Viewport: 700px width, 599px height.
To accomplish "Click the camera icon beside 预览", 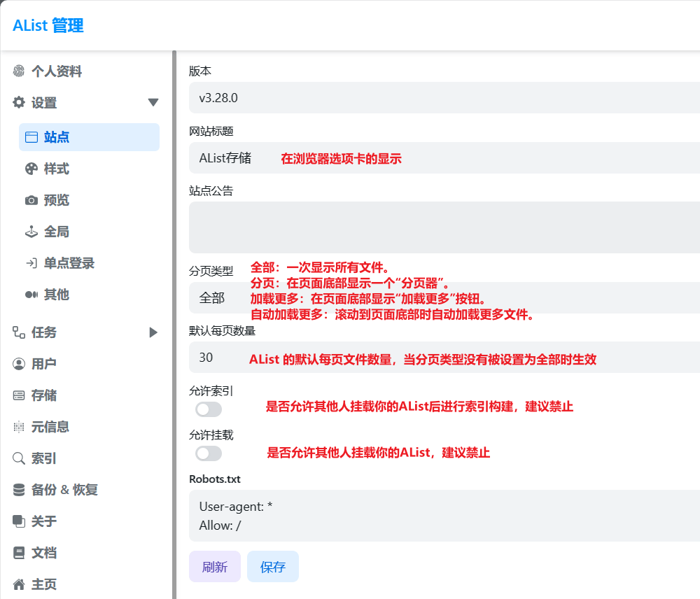I will click(x=31, y=200).
